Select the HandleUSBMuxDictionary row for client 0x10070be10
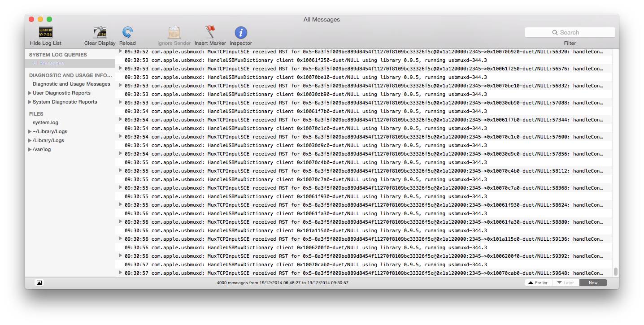 (364, 77)
